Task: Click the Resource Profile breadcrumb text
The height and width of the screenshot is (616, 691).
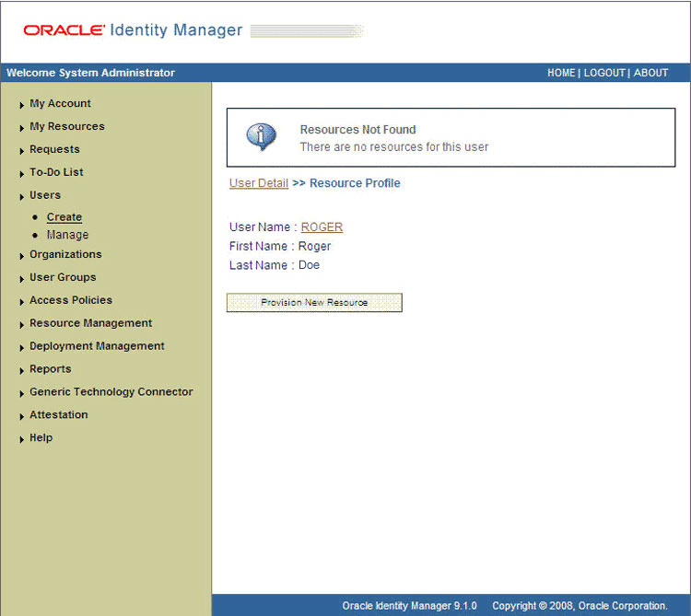Action: point(355,183)
